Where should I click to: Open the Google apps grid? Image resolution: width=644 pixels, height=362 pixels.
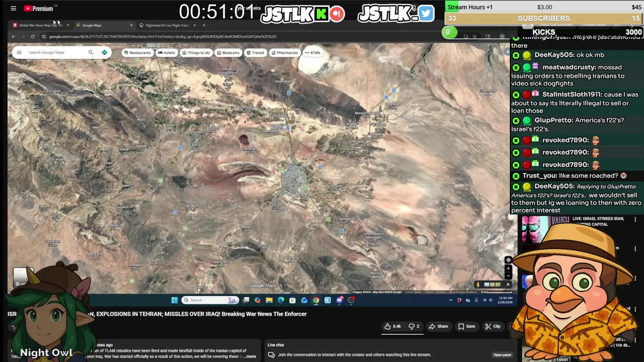(495, 52)
